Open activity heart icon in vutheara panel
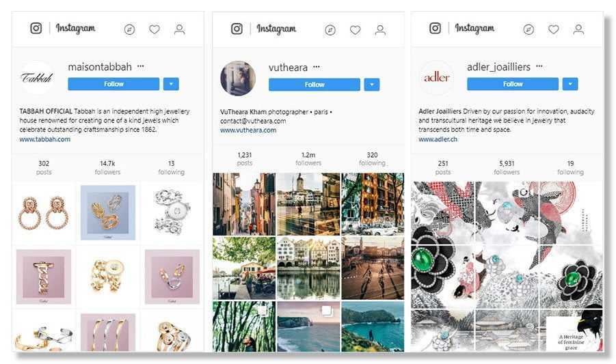Image resolution: width=616 pixels, height=364 pixels. coord(355,30)
